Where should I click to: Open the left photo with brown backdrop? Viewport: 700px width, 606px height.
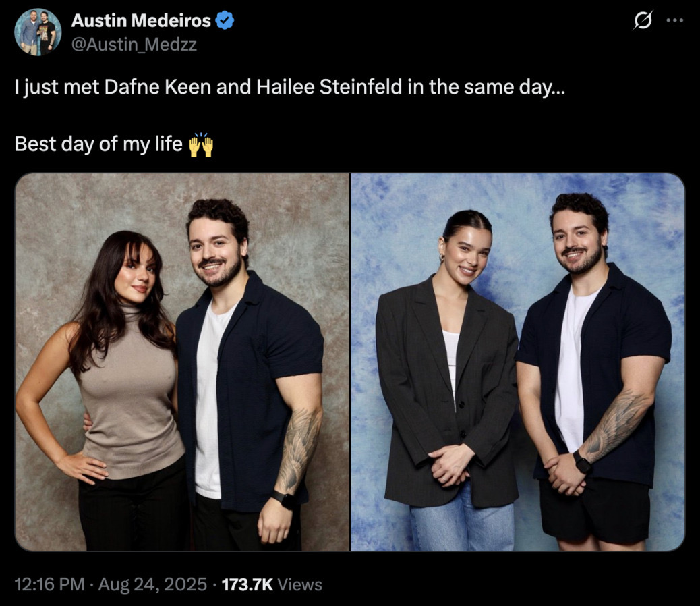(x=182, y=362)
